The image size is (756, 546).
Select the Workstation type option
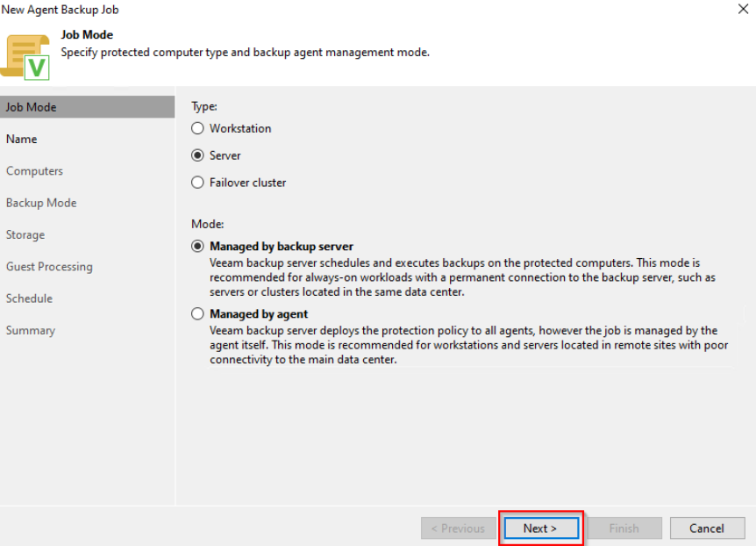197,128
